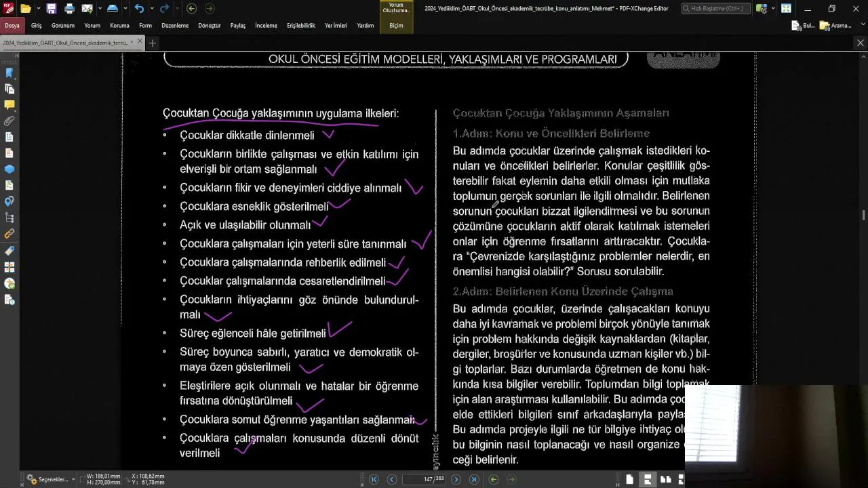Add a new document tab with plus
Image resolution: width=868 pixels, height=488 pixels.
153,43
